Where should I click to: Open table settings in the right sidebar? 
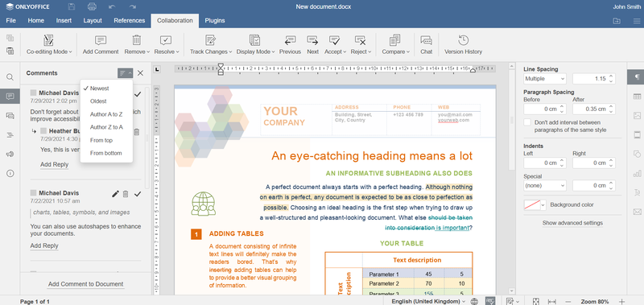coord(637,97)
